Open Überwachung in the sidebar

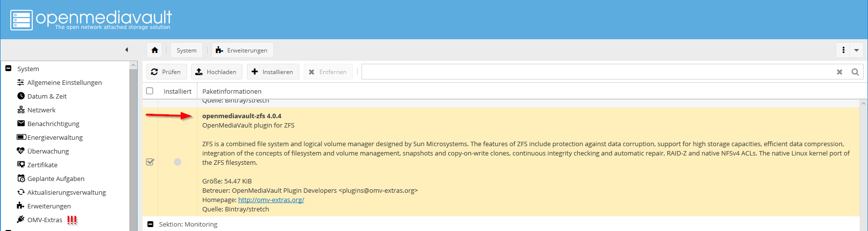[48, 151]
